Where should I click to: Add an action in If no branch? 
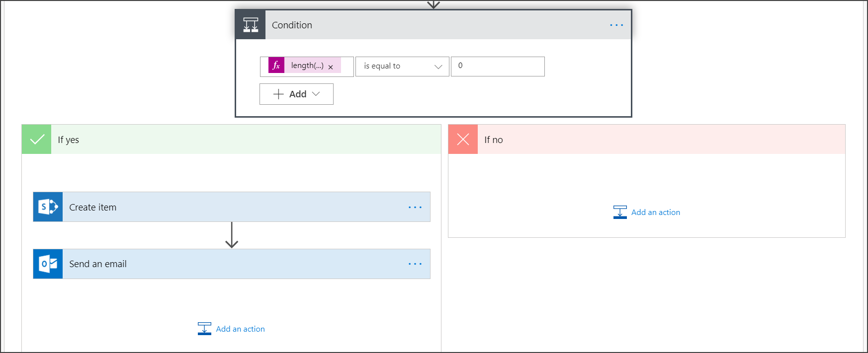(647, 212)
